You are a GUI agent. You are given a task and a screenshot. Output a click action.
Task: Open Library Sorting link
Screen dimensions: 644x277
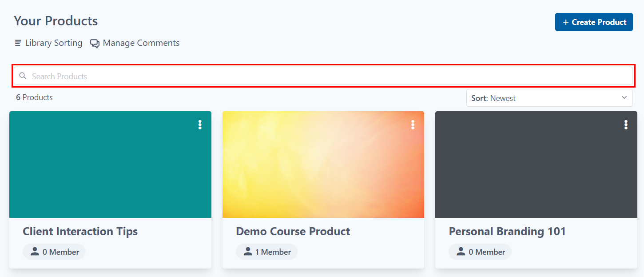pyautogui.click(x=48, y=43)
